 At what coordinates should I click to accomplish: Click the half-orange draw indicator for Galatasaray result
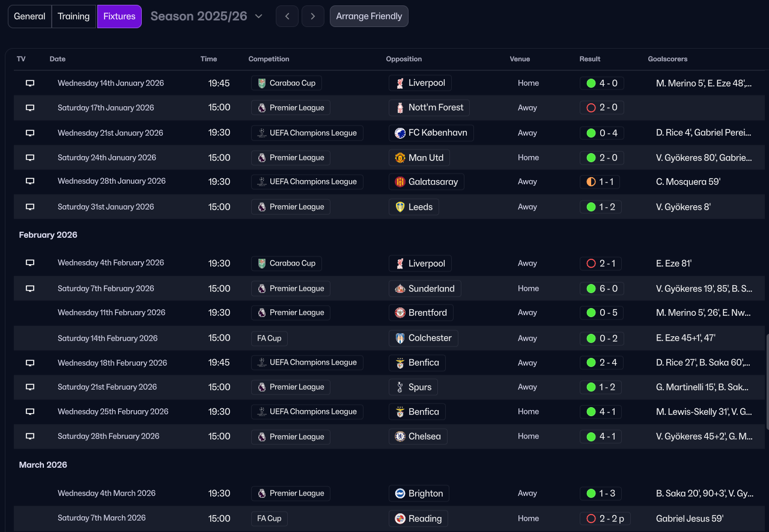pyautogui.click(x=591, y=182)
